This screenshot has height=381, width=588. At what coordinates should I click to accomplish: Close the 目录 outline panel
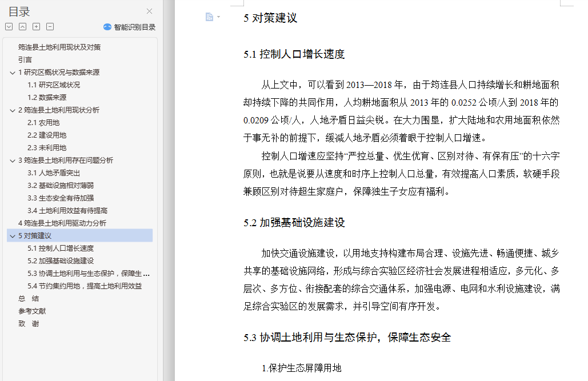[149, 11]
